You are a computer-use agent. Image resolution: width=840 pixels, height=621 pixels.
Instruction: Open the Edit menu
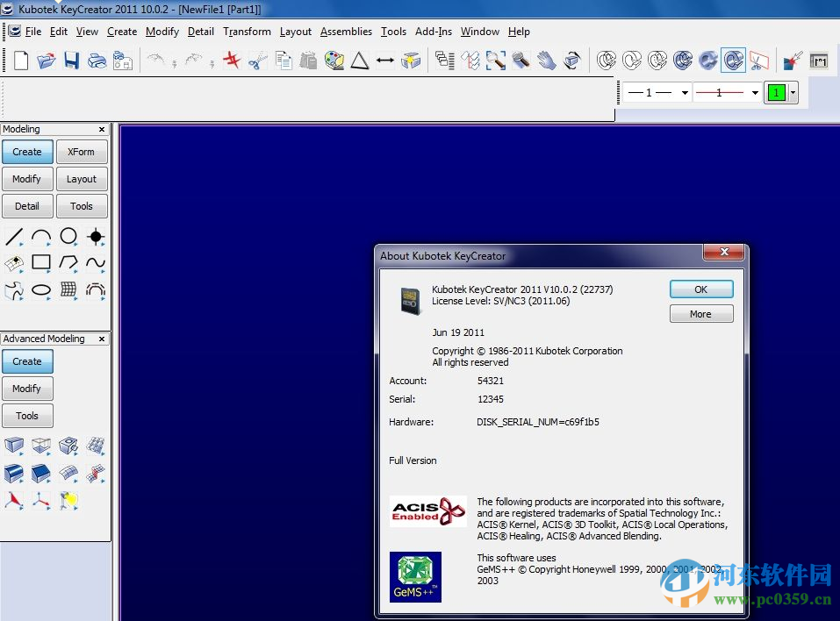59,32
